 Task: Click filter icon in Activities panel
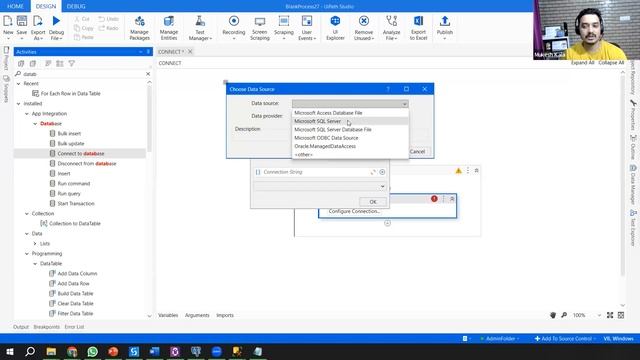coord(72,63)
